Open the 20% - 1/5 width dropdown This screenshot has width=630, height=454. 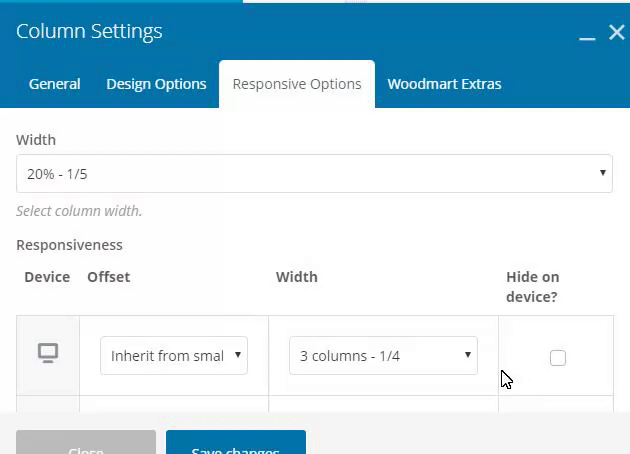pos(314,174)
